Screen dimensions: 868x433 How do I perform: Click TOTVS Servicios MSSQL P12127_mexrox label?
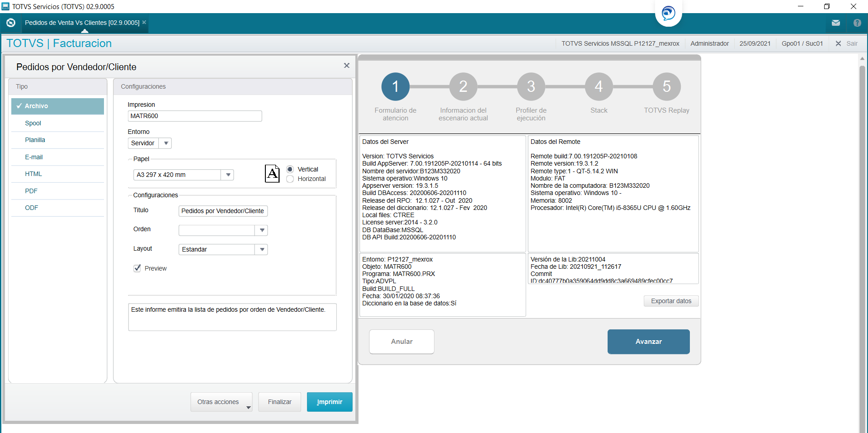[620, 43]
